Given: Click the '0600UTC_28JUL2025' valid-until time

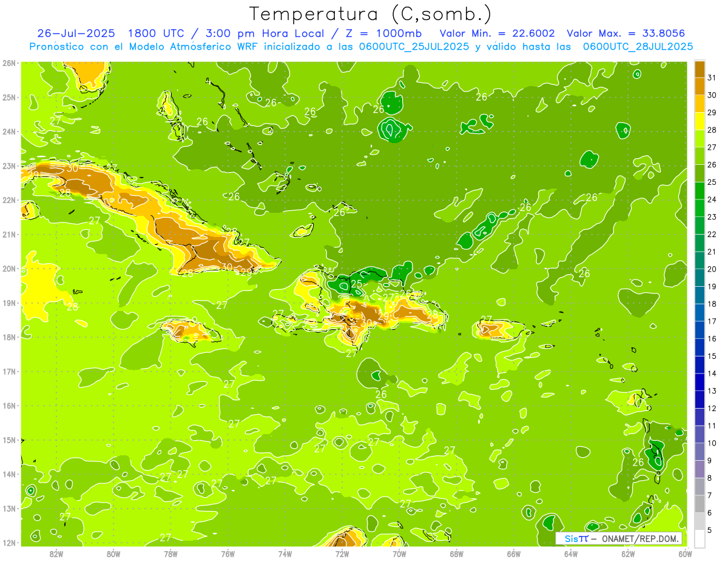Looking at the screenshot, I should click(x=638, y=47).
